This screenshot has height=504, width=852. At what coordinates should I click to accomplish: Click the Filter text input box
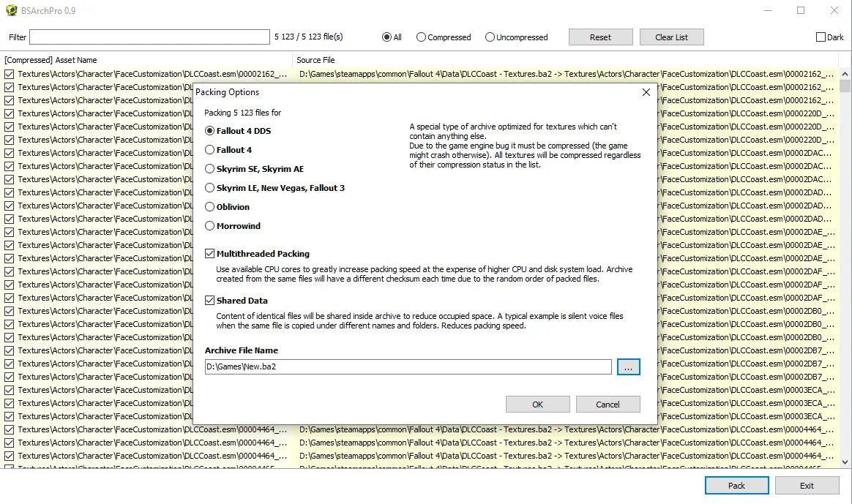[x=149, y=37]
